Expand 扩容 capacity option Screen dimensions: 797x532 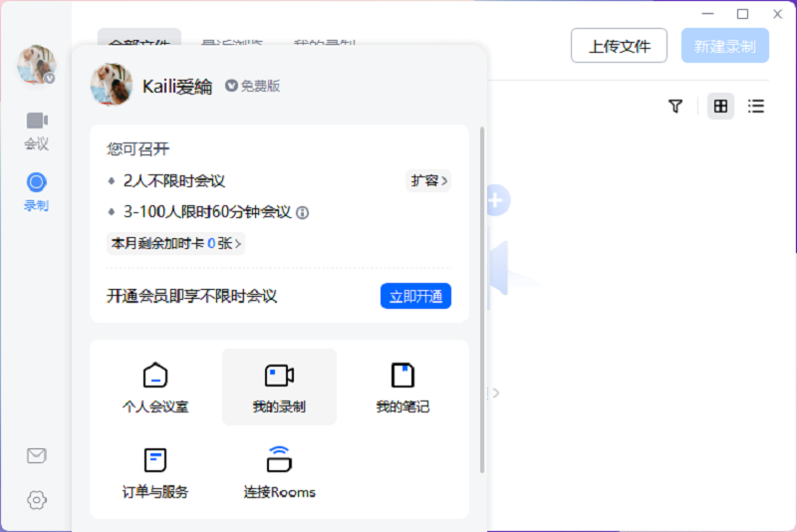pyautogui.click(x=428, y=181)
